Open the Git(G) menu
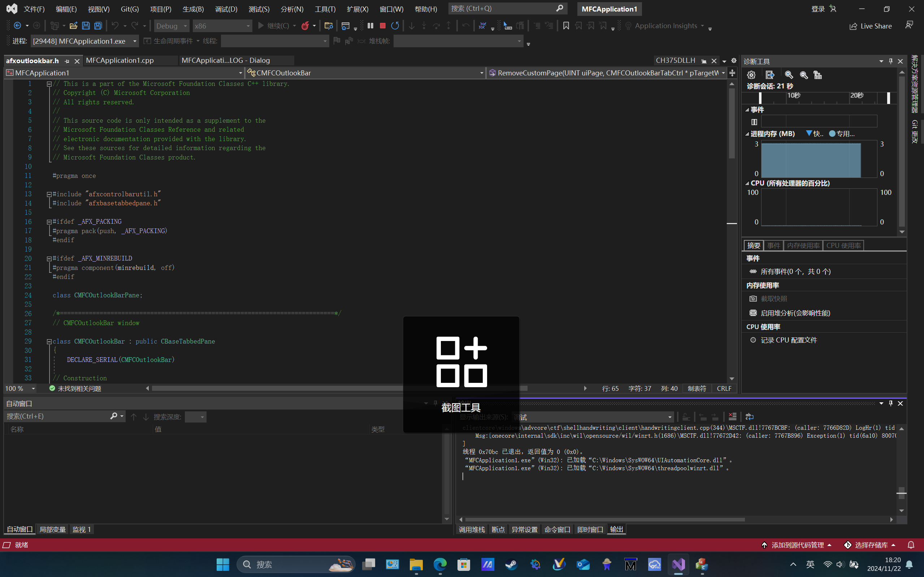Screen dimensions: 924x577 [130, 9]
